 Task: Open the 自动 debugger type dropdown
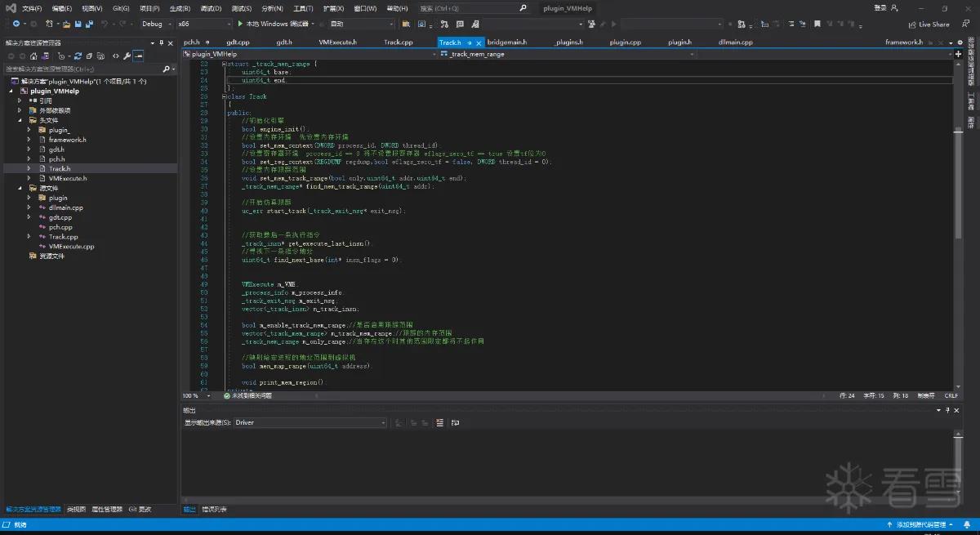point(362,24)
